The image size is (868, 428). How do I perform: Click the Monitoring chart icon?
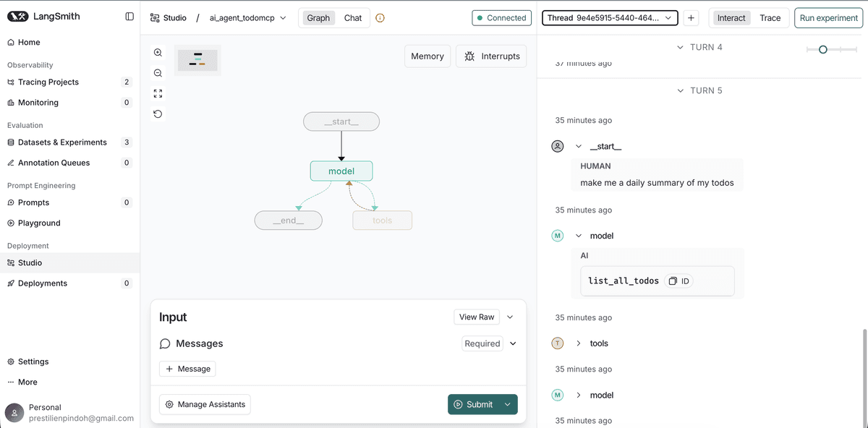[11, 103]
